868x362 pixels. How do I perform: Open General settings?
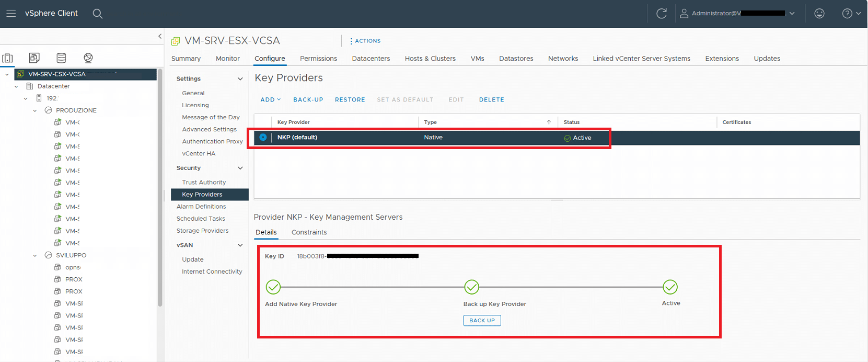pos(193,93)
